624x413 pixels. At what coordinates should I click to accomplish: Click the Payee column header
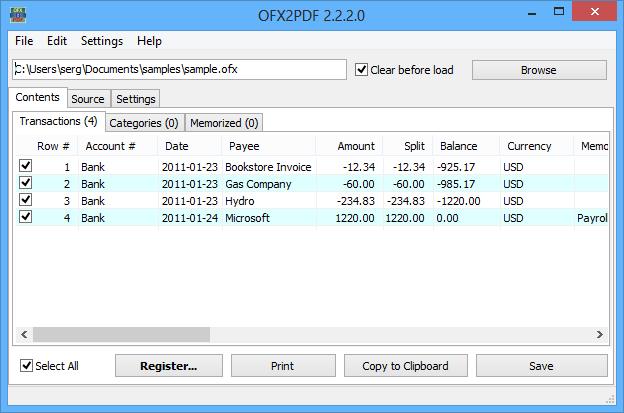pos(269,146)
